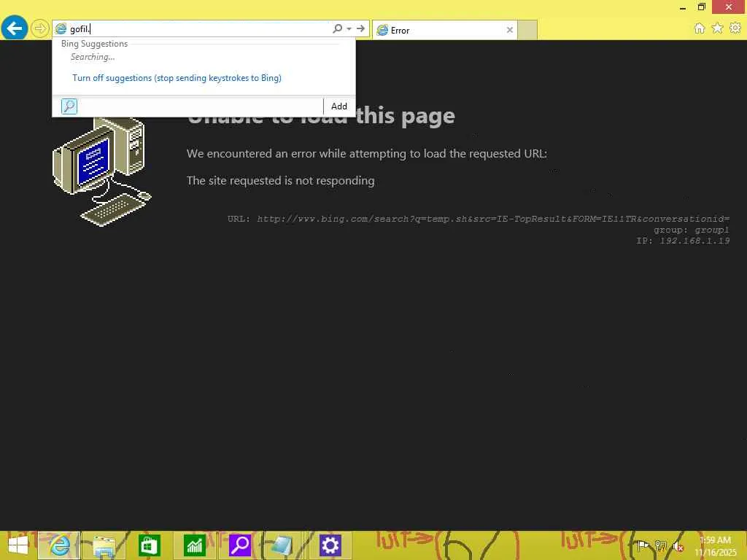This screenshot has height=560, width=747.
Task: Click Turn off suggestions link
Action: [177, 77]
